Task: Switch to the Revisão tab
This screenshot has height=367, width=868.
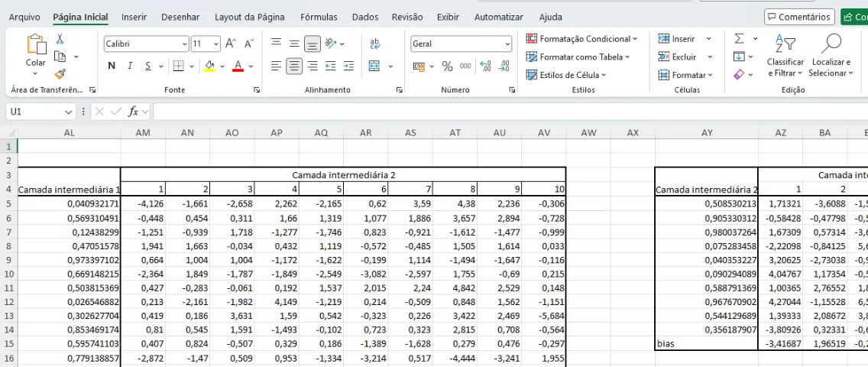Action: point(406,17)
